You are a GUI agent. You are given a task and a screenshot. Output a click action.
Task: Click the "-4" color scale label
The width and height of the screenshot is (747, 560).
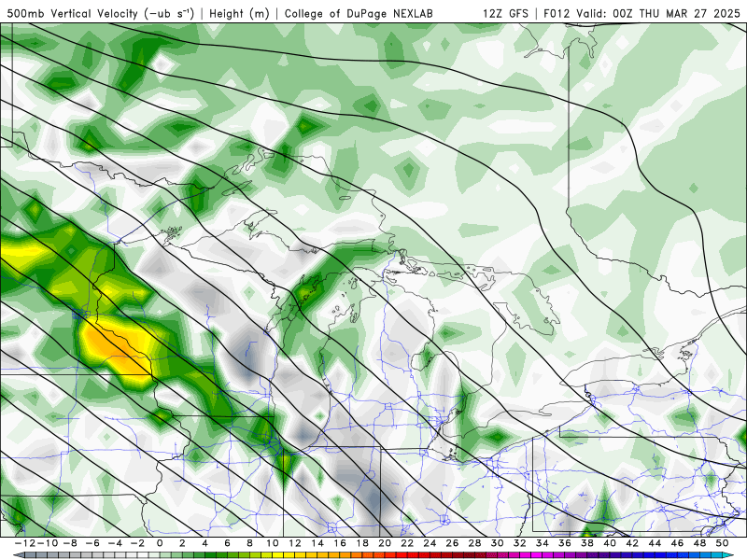pyautogui.click(x=114, y=543)
